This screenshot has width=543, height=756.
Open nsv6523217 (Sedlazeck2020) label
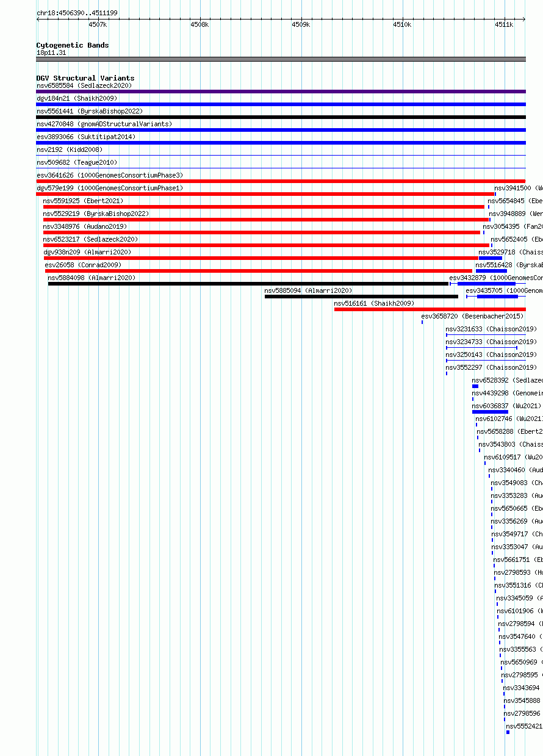point(90,239)
